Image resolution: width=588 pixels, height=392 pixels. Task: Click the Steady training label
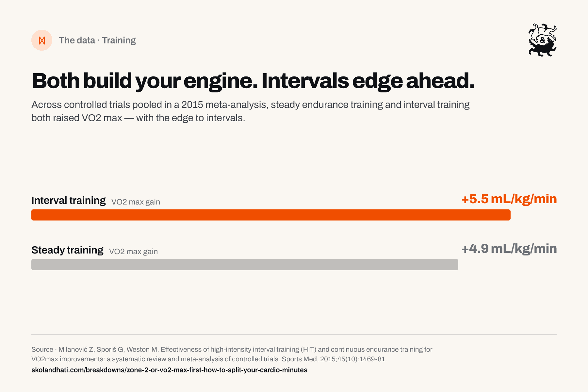(x=67, y=250)
